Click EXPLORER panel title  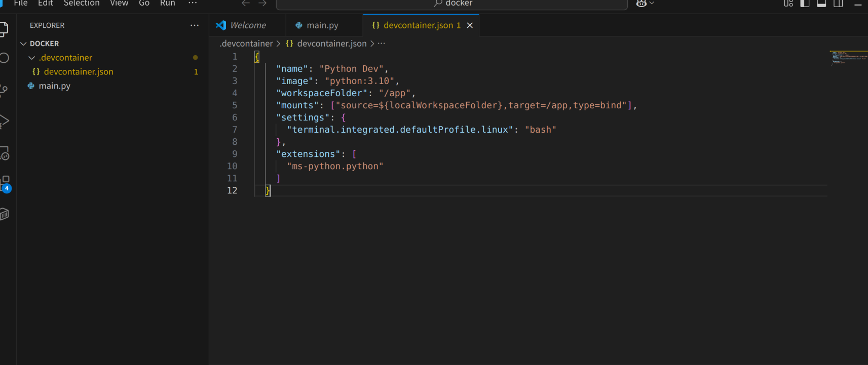tap(47, 25)
